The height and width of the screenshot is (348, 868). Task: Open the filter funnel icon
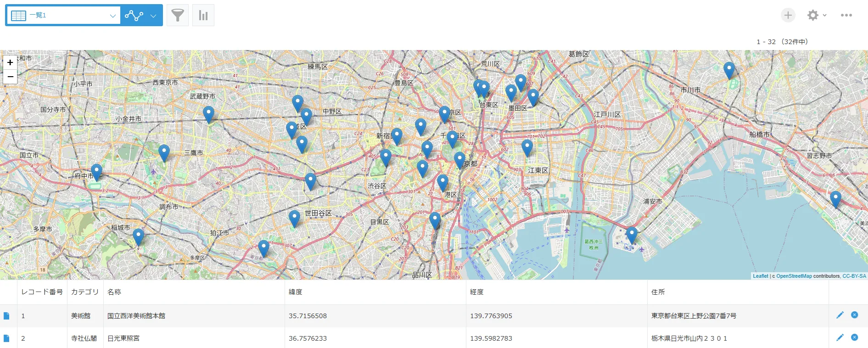coord(177,15)
